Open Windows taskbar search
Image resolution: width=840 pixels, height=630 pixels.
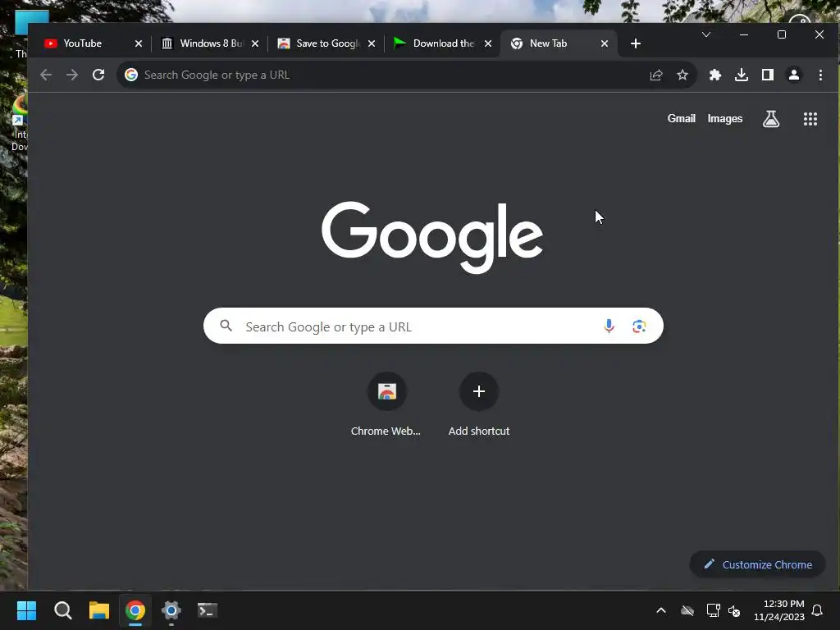tap(62, 610)
